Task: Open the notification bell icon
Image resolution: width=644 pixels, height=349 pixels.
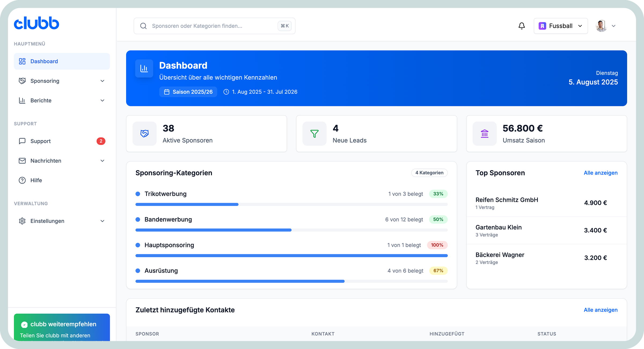Action: coord(522,26)
